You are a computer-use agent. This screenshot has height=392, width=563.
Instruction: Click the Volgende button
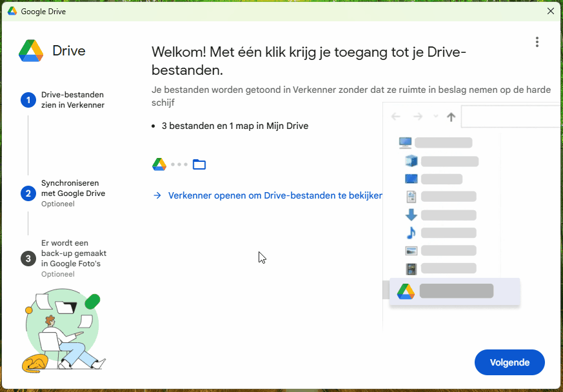509,362
